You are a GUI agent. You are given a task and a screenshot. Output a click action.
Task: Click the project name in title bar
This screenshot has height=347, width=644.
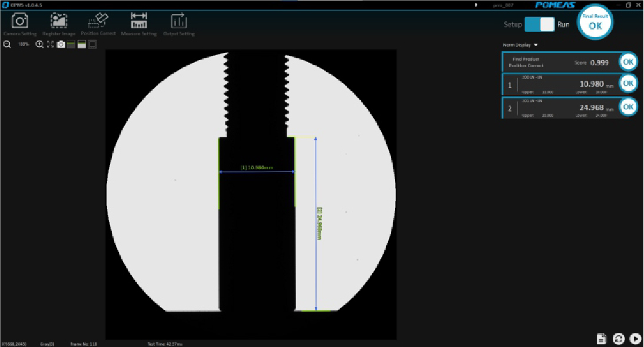[503, 5]
